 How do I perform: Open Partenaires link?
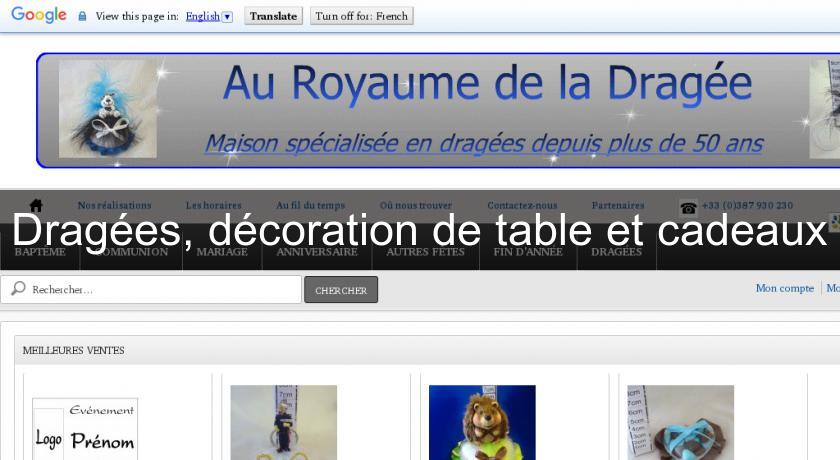(618, 205)
